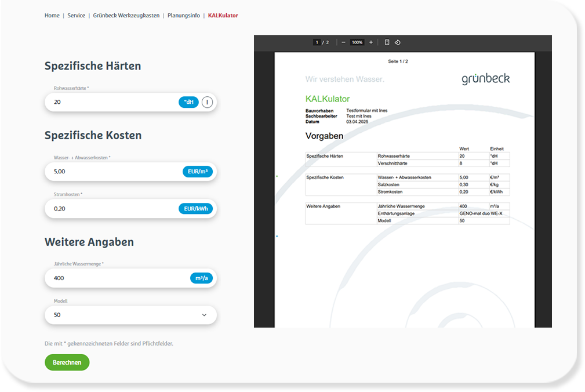Screen dimensions: 585x392
Task: Click the info icon beside Rohwasserhärte
Action: pyautogui.click(x=208, y=102)
